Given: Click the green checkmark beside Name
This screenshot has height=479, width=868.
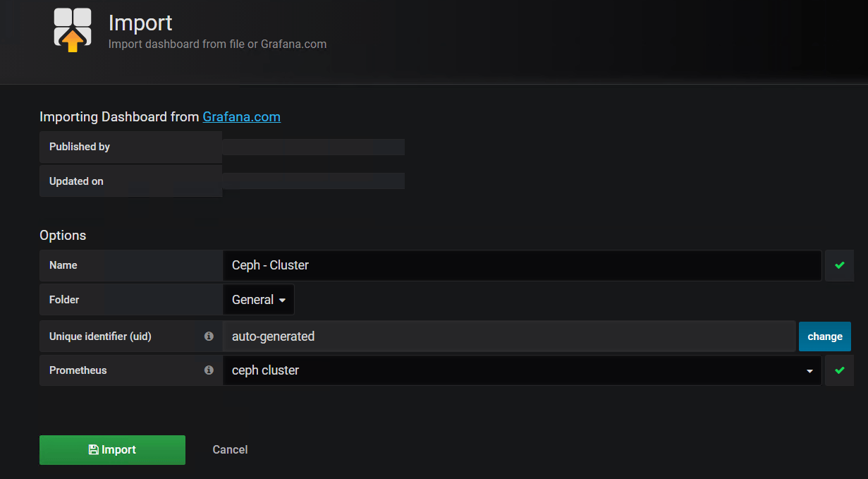Looking at the screenshot, I should 839,265.
